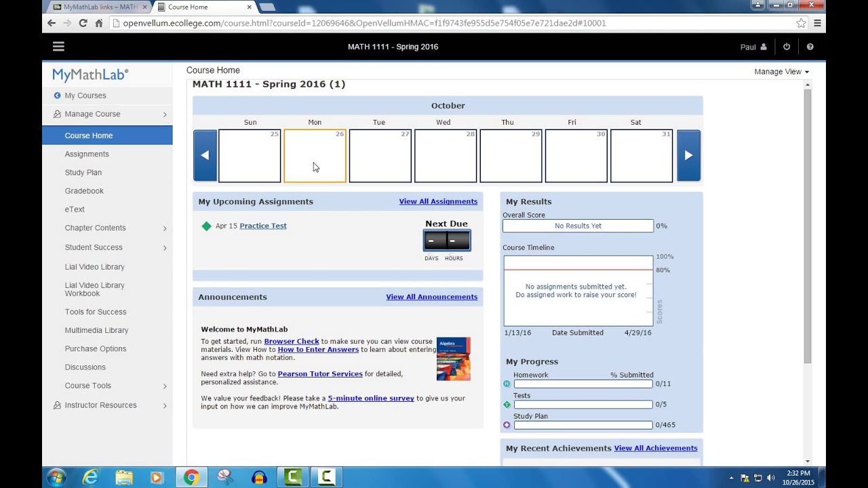Click the previous week calendar arrow

[205, 155]
